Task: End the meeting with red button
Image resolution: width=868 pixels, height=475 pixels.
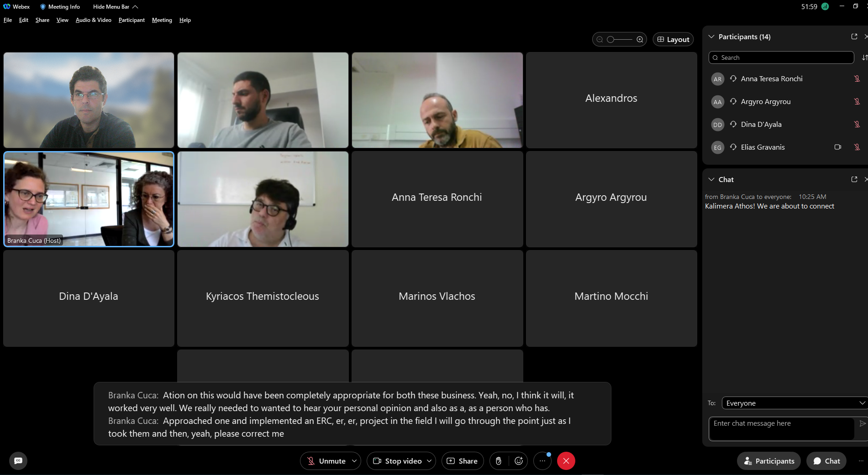Action: pos(566,461)
